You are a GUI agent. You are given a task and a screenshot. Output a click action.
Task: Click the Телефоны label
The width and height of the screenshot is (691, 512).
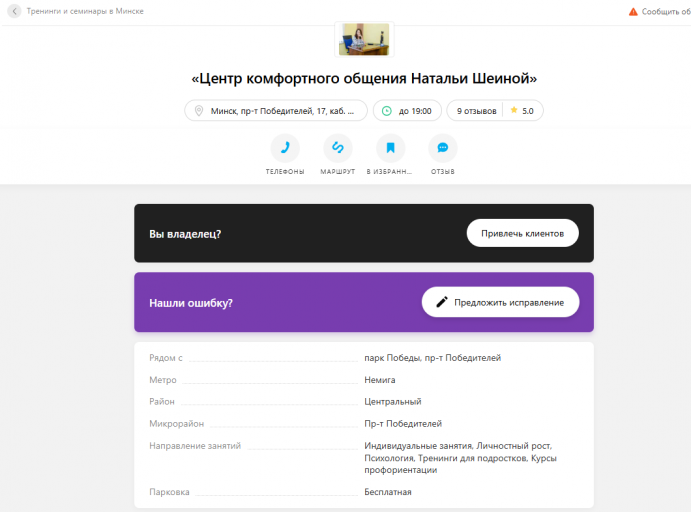tap(285, 171)
